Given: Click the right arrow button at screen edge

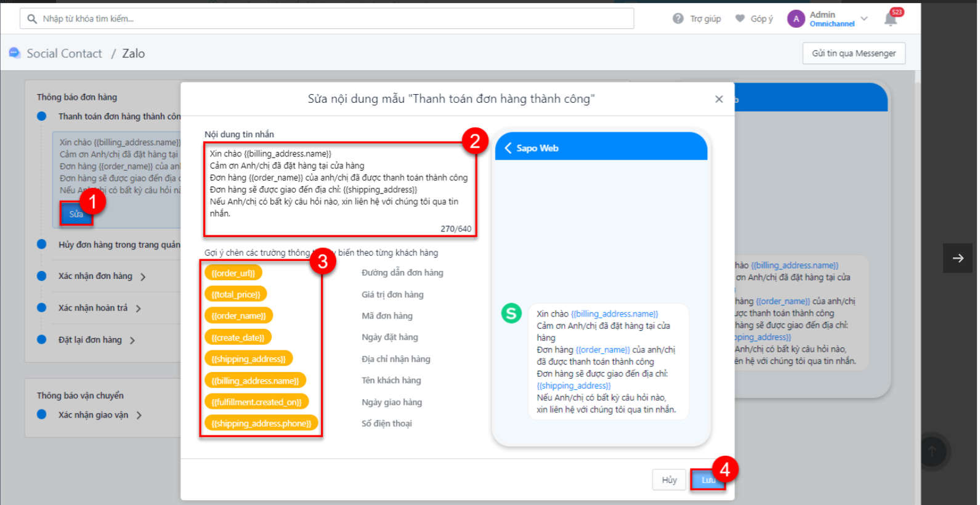Looking at the screenshot, I should pyautogui.click(x=958, y=258).
